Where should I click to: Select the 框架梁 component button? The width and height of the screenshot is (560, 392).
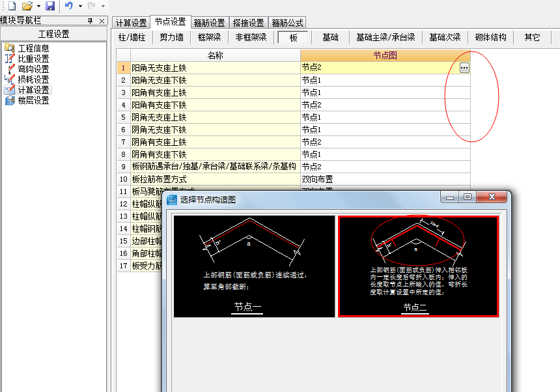(x=209, y=37)
